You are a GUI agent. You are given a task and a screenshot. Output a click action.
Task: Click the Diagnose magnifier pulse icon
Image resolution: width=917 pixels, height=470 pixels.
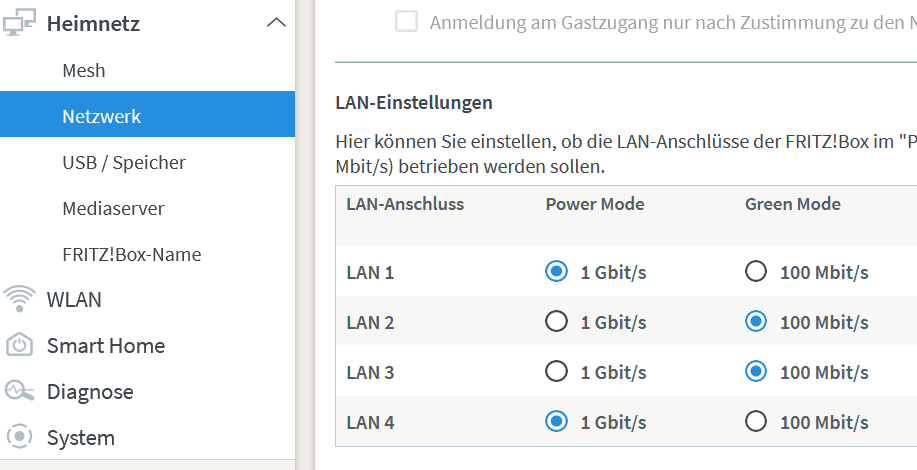tap(19, 391)
